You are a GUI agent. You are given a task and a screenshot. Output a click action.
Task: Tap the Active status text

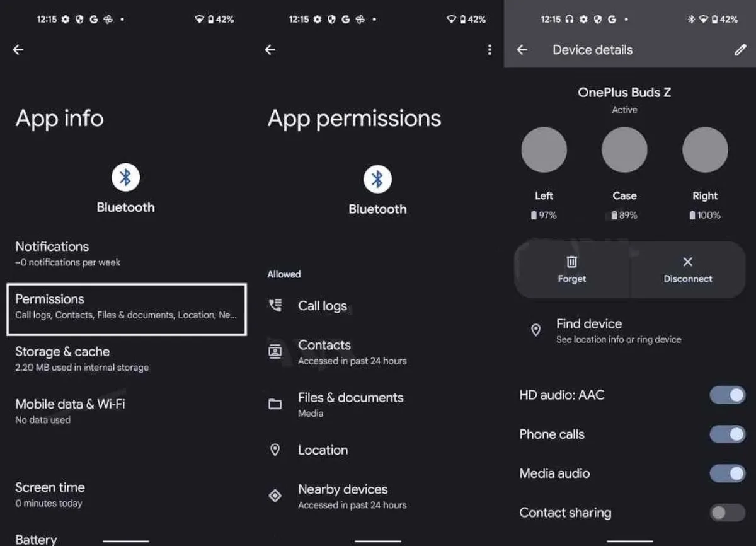tap(624, 110)
